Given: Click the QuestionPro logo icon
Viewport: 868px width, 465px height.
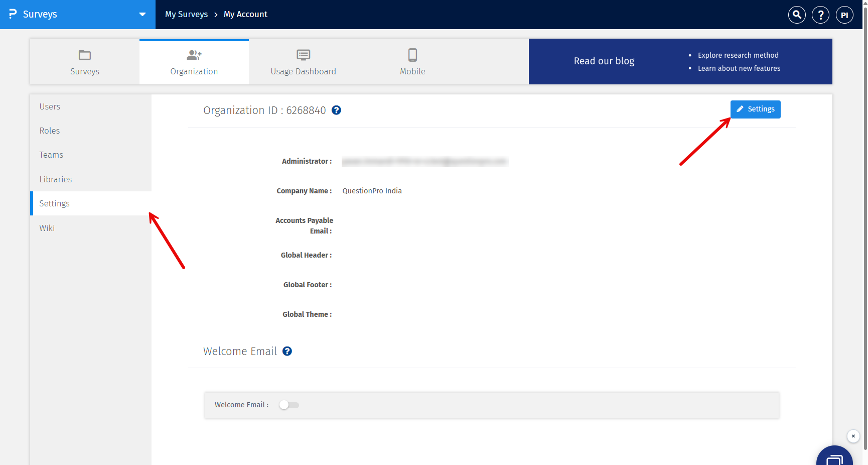Looking at the screenshot, I should point(13,14).
